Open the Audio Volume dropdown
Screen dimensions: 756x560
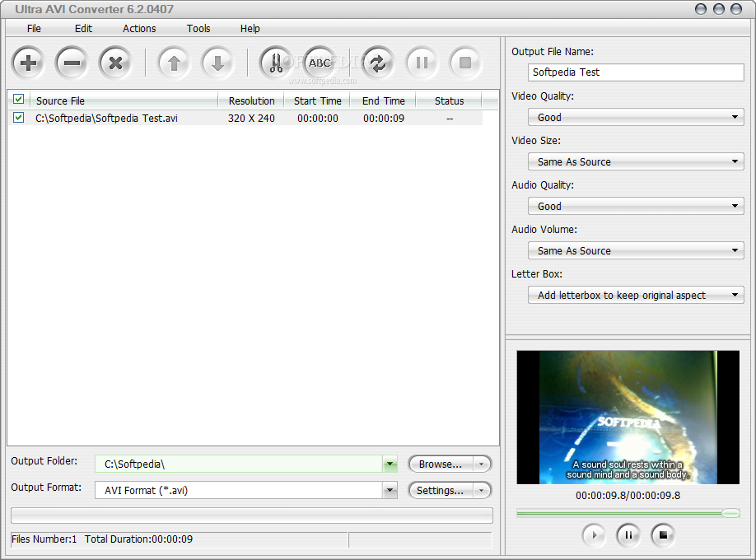click(x=636, y=250)
